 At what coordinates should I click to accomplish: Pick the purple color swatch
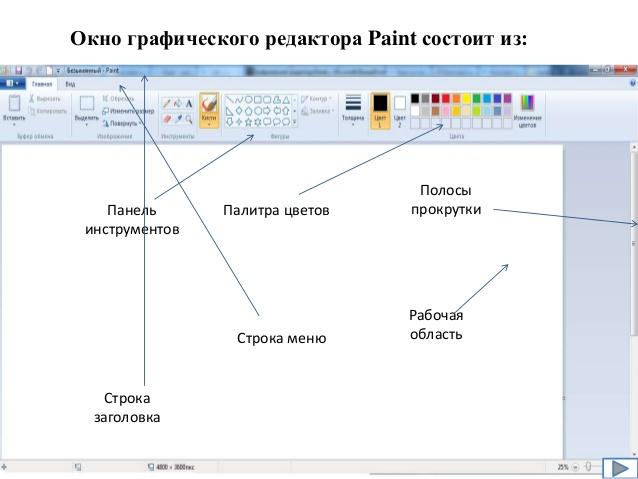(x=507, y=98)
